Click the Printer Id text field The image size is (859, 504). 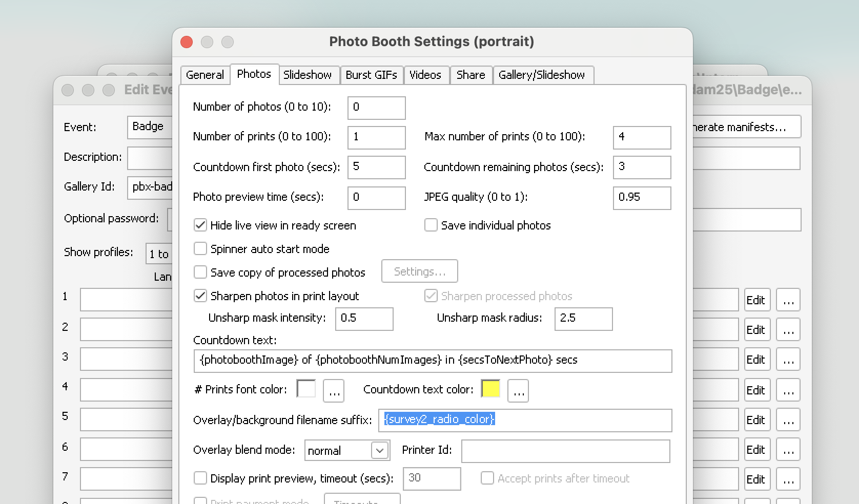[x=565, y=451]
